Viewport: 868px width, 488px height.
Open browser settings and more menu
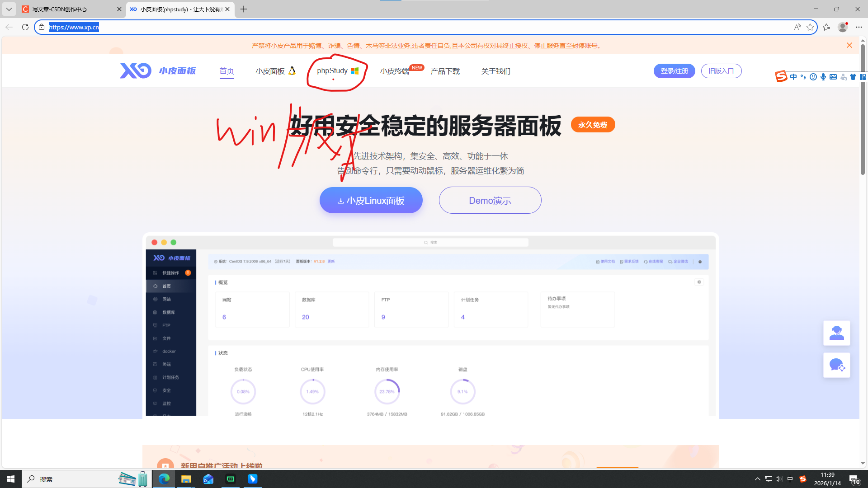tap(859, 27)
